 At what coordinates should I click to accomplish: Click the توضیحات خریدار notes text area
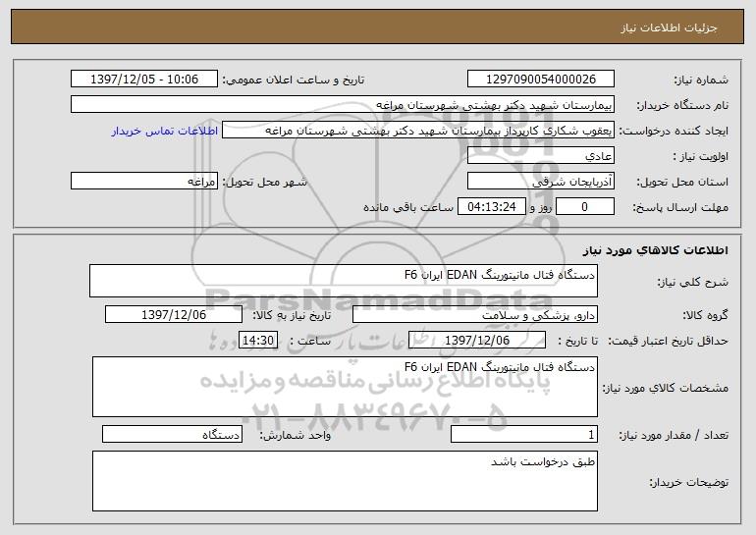pyautogui.click(x=345, y=481)
